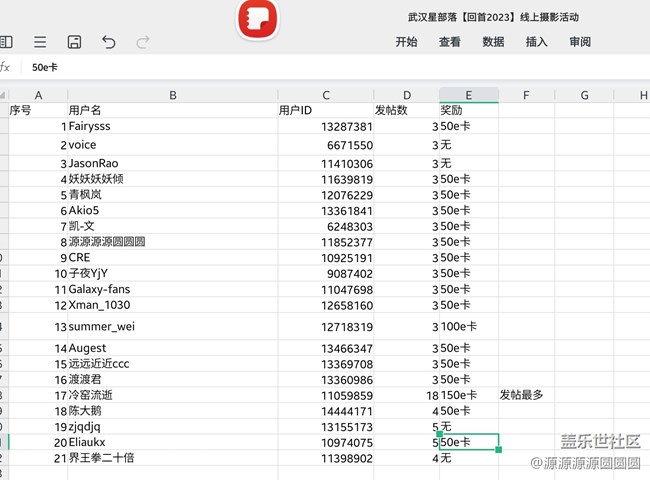Select user ID cell 11059859
The height and width of the screenshot is (480, 650).
tap(326, 395)
